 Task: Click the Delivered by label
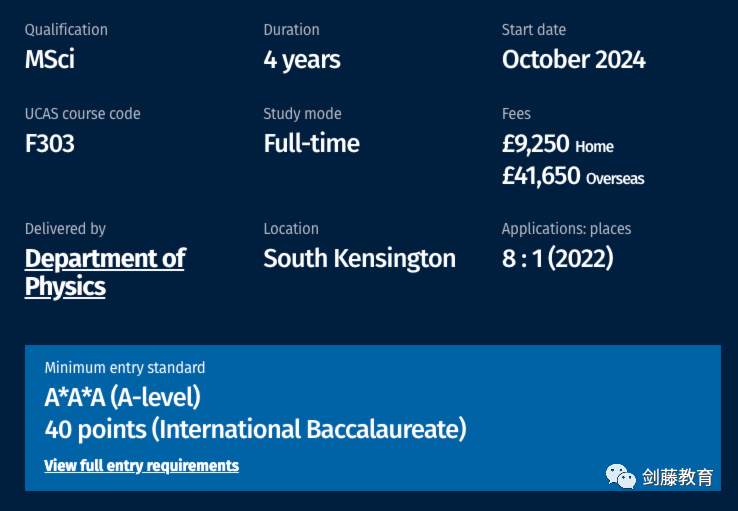point(65,229)
